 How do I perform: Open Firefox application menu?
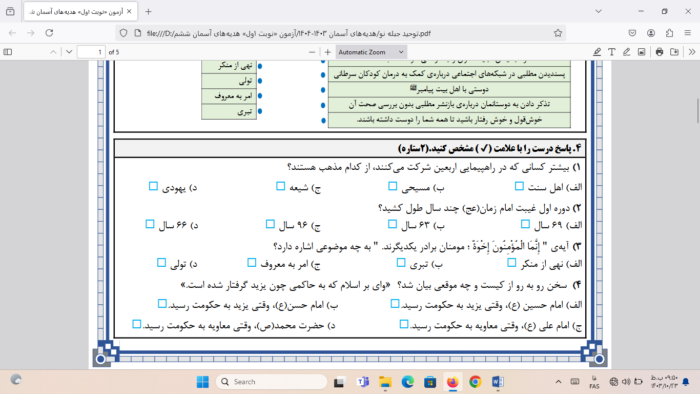click(688, 33)
